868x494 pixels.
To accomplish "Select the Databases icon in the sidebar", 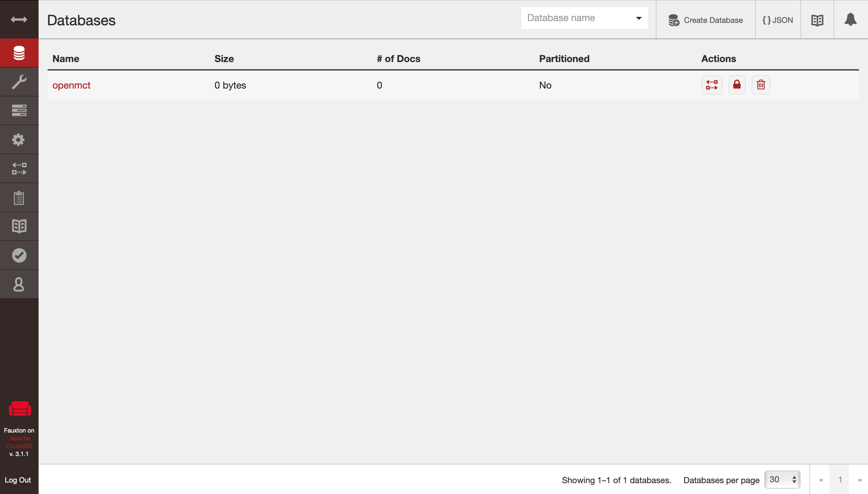I will [19, 53].
